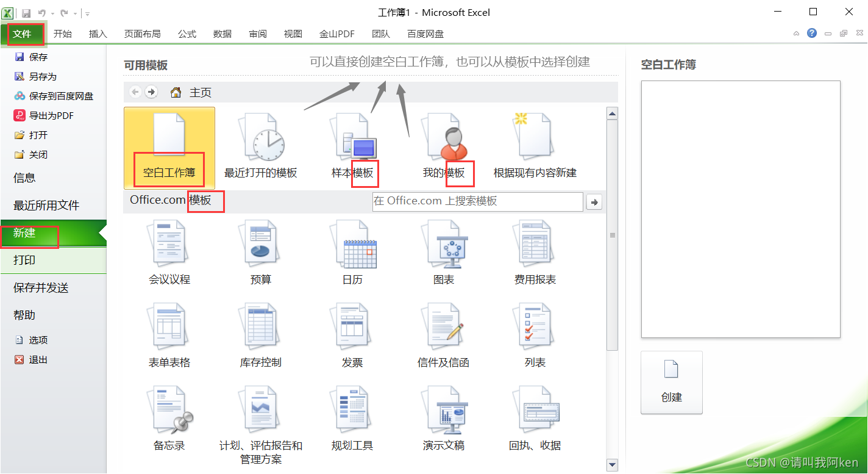Screen dimensions: 868x474
Task: Click 保存 Save in backstage menu
Action: (32, 57)
